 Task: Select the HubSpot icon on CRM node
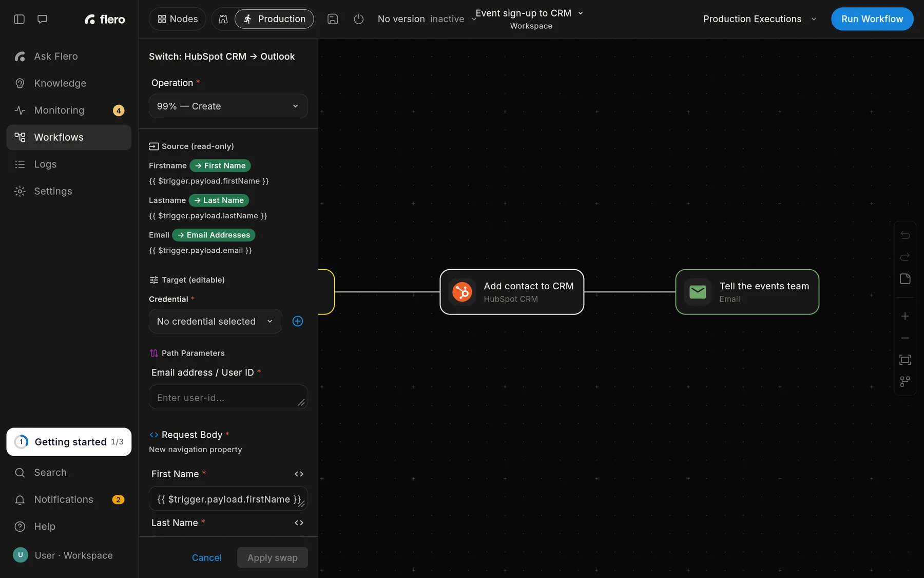462,292
